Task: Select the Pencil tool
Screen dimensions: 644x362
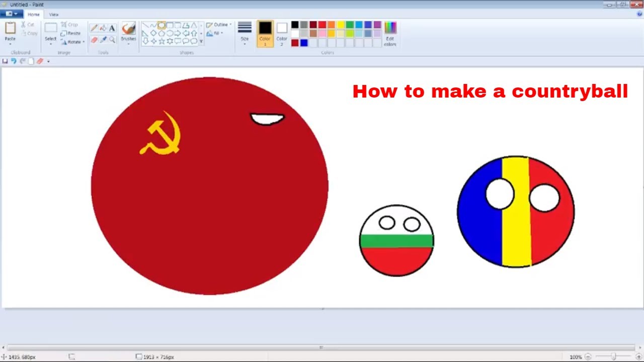Action: point(94,28)
